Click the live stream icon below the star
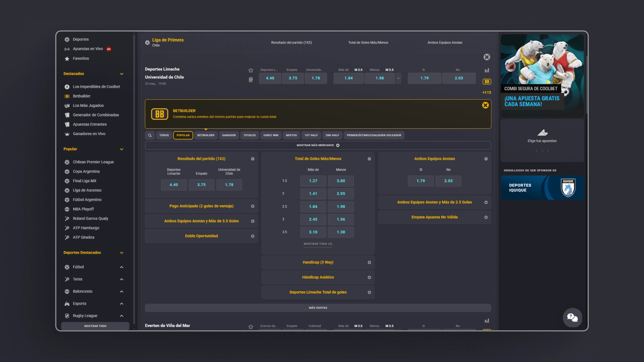Screen dimensions: 644x362 coord(251,79)
